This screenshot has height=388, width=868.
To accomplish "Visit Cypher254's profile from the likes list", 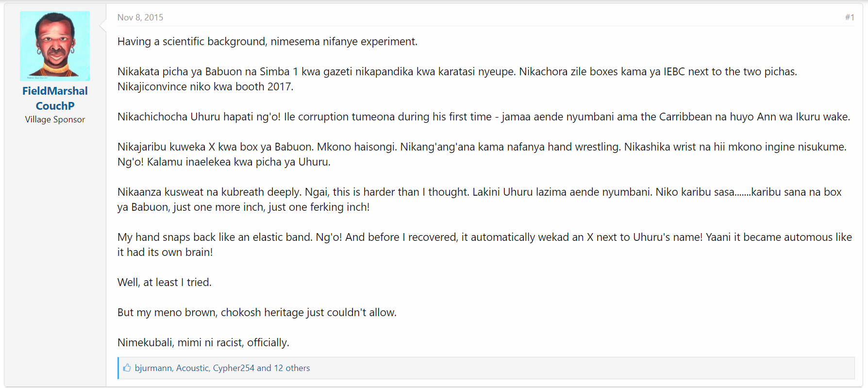I will pos(234,368).
